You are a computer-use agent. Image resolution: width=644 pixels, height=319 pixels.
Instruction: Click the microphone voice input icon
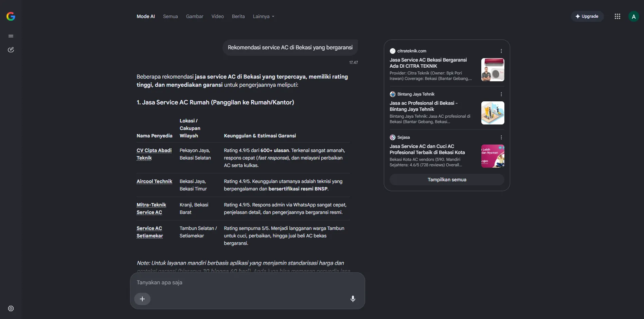click(353, 299)
